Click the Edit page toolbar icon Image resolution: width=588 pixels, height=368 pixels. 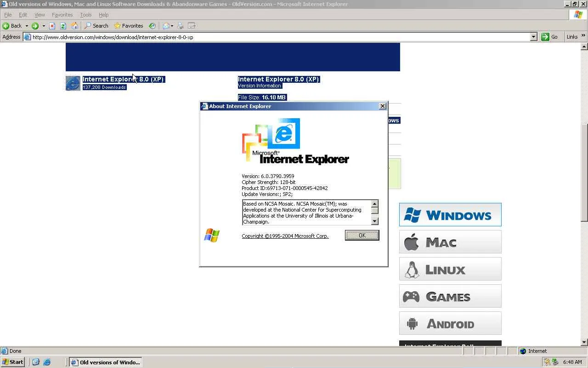pos(192,26)
